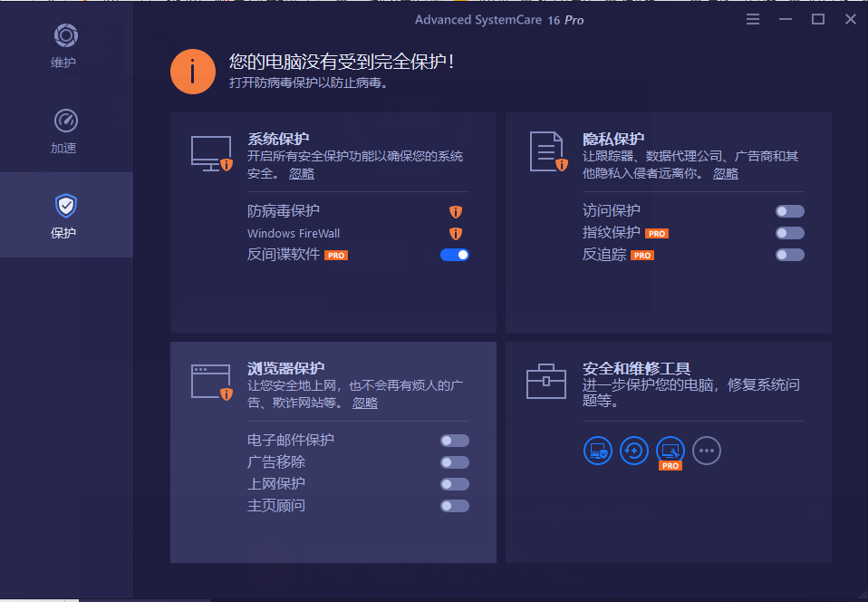This screenshot has width=868, height=602.
Task: Open the hamburger menu in title bar
Action: click(x=752, y=18)
